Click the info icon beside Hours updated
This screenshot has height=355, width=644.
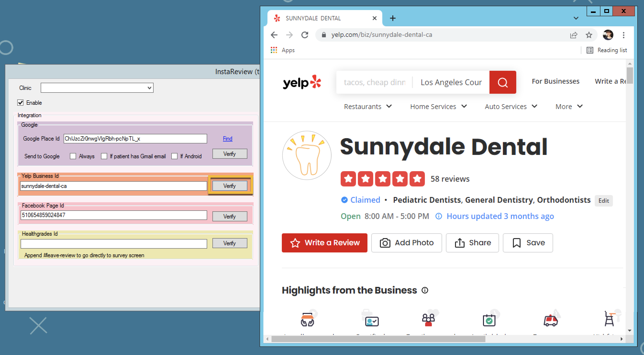439,216
